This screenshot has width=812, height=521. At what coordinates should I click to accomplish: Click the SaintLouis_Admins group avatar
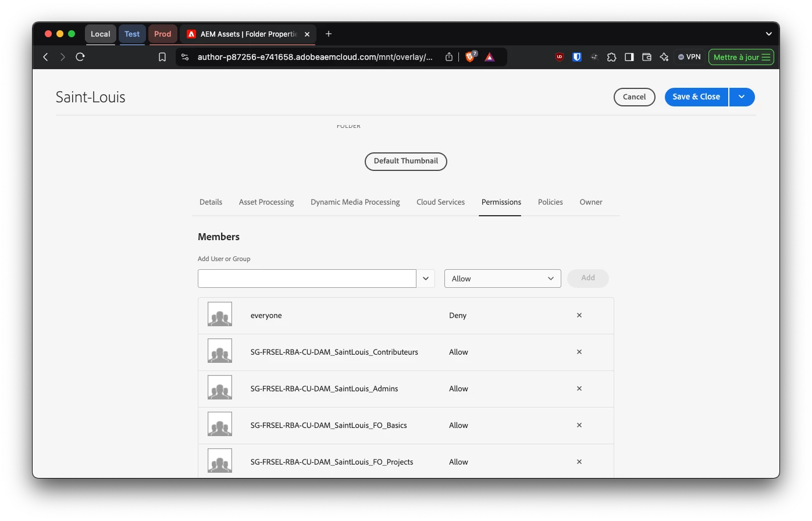click(220, 387)
